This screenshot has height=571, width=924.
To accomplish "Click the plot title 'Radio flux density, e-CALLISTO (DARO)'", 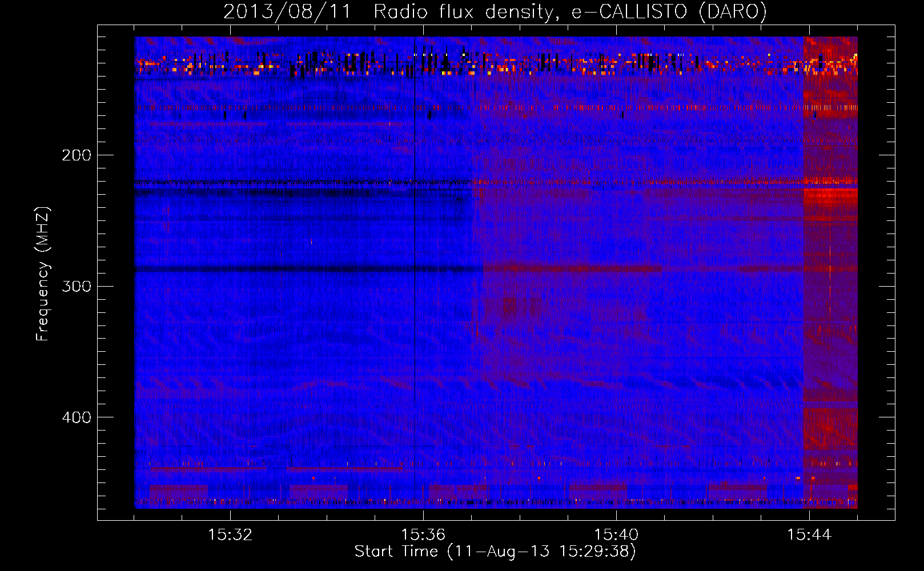I will [x=570, y=11].
